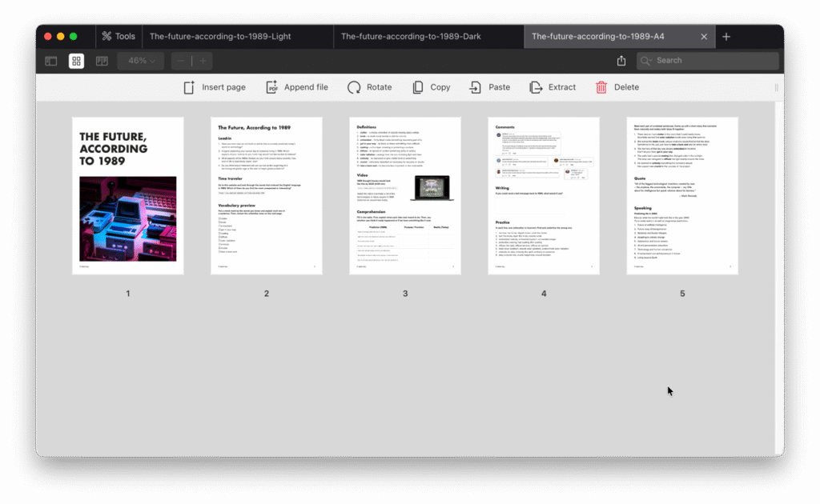Switch to The-future-according-to-1989-Light tab

click(220, 36)
